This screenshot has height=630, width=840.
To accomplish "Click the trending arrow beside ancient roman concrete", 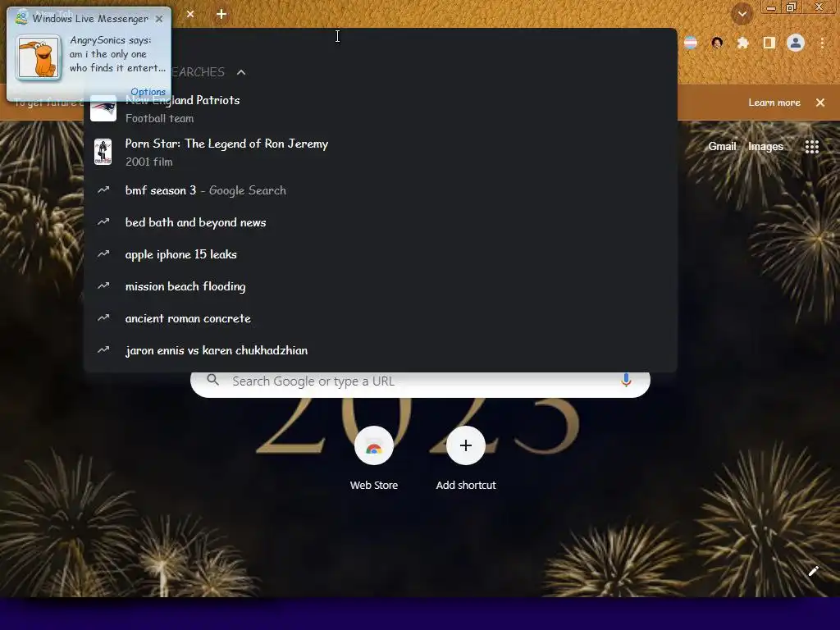I will 103,317.
